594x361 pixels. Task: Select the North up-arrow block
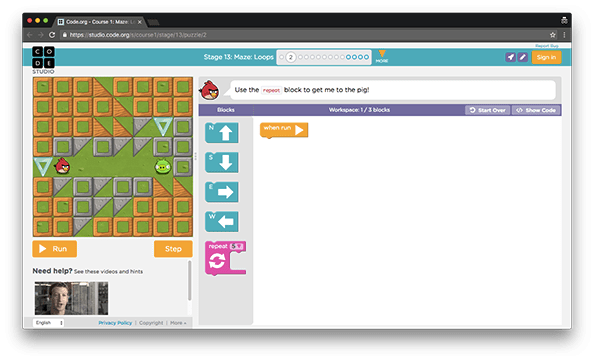pyautogui.click(x=222, y=133)
